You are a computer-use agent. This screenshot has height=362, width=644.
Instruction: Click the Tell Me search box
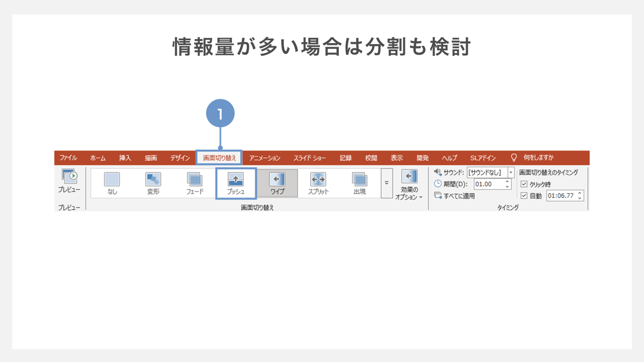tap(538, 158)
